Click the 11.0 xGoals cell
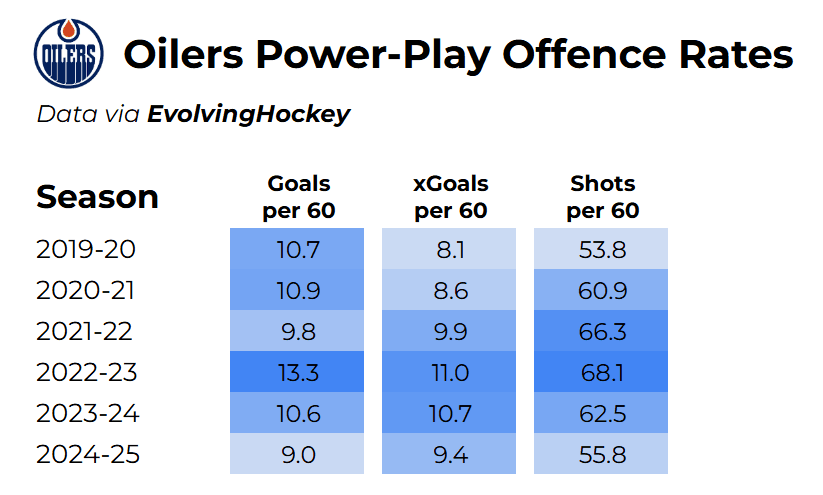Viewport: 823px width, 495px height. (x=450, y=372)
